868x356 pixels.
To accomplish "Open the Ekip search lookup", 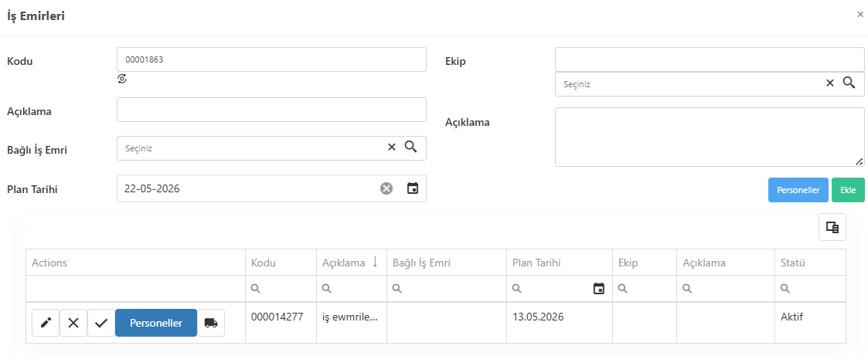I will click(849, 83).
